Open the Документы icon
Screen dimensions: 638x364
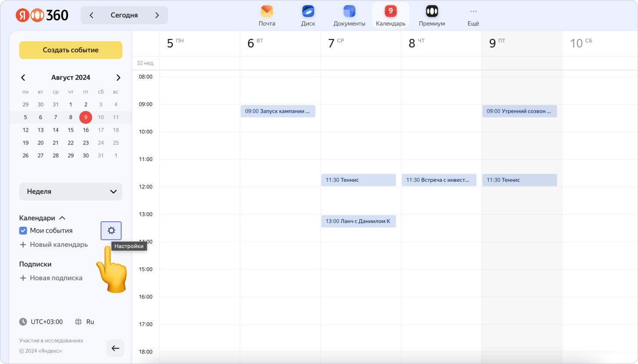(349, 12)
